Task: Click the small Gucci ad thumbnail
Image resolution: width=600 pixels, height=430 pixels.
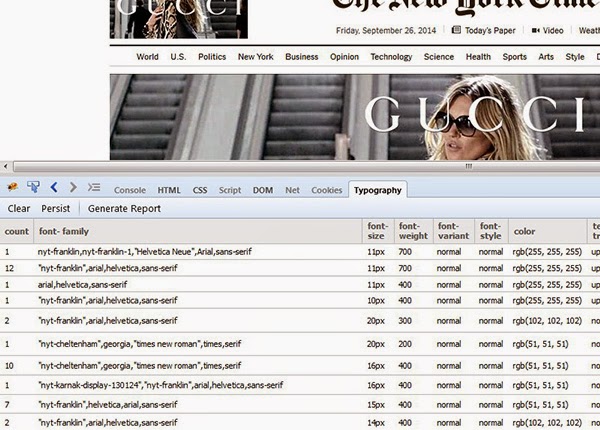Action: point(179,19)
